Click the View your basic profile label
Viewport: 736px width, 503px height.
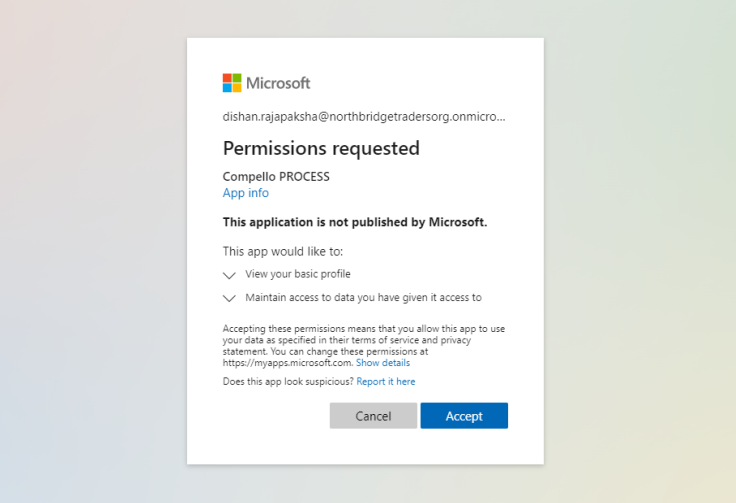pyautogui.click(x=298, y=274)
